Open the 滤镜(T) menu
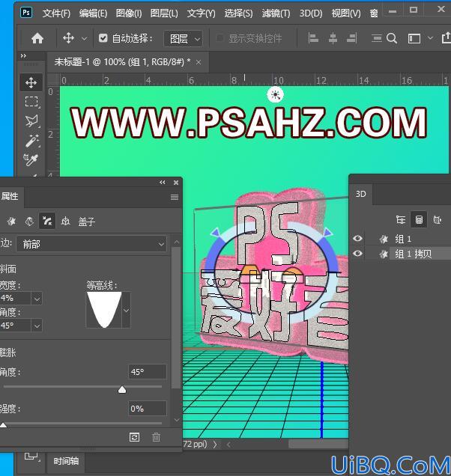This screenshot has height=476, width=451. pyautogui.click(x=276, y=13)
